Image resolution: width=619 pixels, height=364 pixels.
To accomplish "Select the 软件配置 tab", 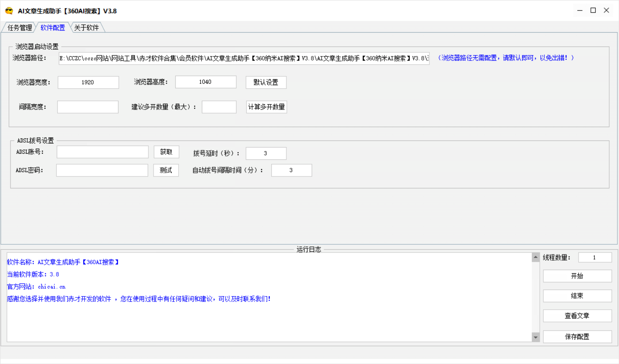I will click(53, 27).
